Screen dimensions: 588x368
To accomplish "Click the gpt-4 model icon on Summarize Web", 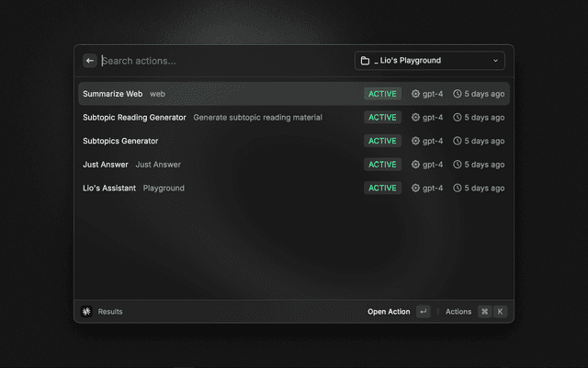I will [x=415, y=94].
